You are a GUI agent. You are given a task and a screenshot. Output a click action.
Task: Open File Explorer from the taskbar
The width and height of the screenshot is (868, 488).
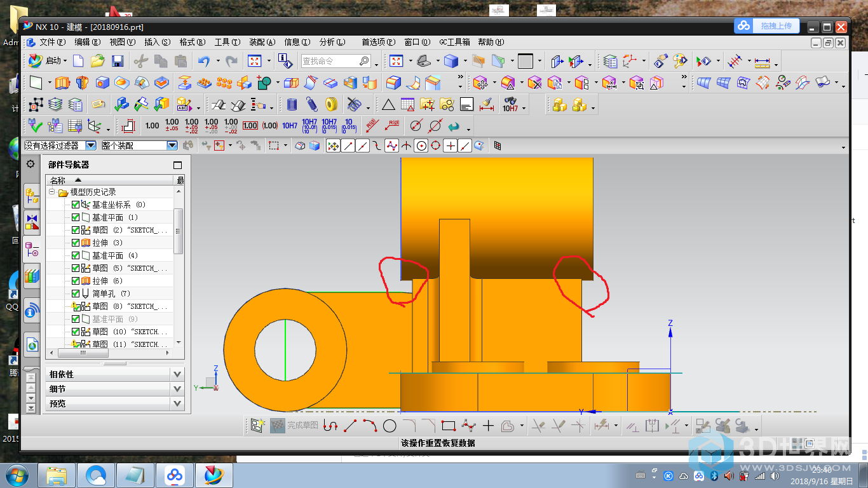pos(57,475)
